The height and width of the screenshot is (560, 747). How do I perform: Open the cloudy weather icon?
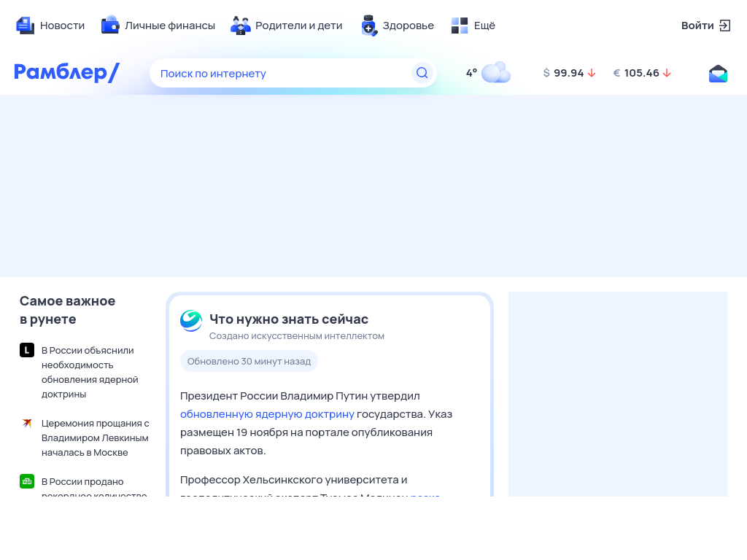click(x=496, y=72)
